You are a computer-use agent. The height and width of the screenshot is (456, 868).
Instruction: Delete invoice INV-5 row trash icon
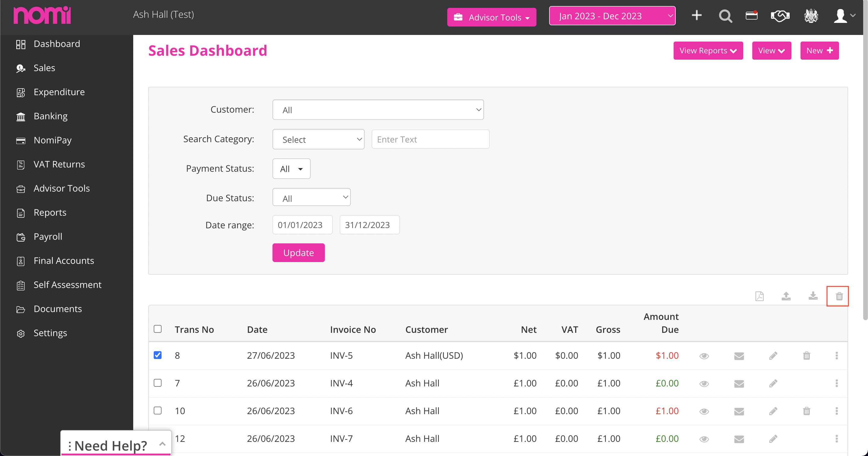(x=806, y=356)
